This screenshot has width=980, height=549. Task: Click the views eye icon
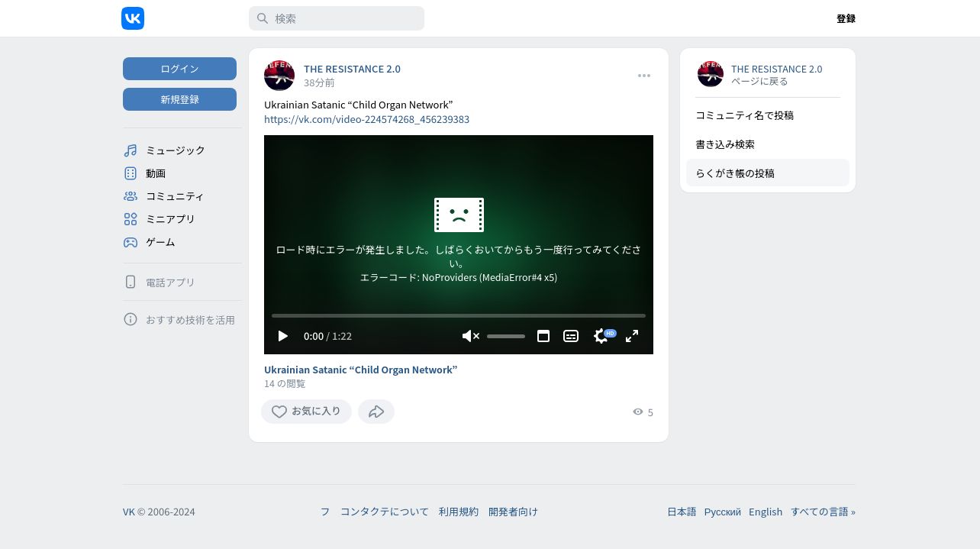638,412
